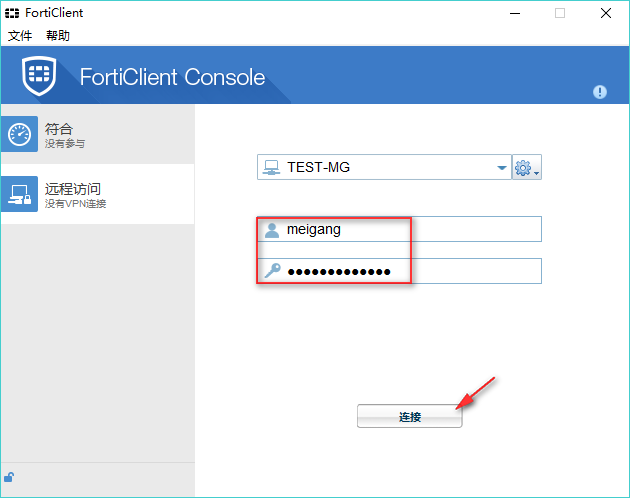Click the computer icon beside TEST-MG
Image resolution: width=630 pixels, height=498 pixels.
[x=271, y=167]
